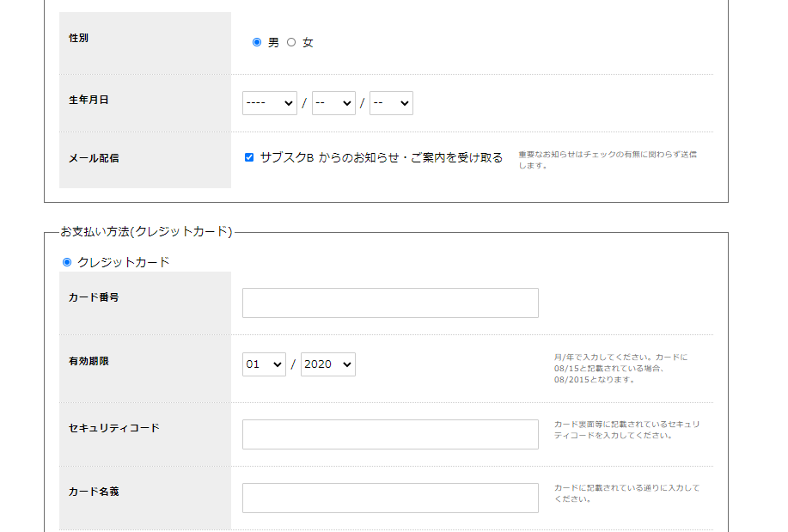Uncheck the サブスクB mail notification checkbox
The width and height of the screenshot is (788, 532).
point(249,157)
